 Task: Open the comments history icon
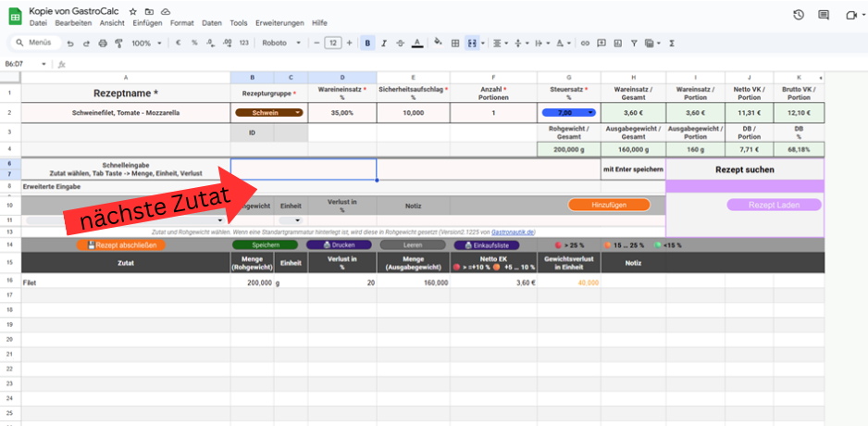pyautogui.click(x=824, y=15)
